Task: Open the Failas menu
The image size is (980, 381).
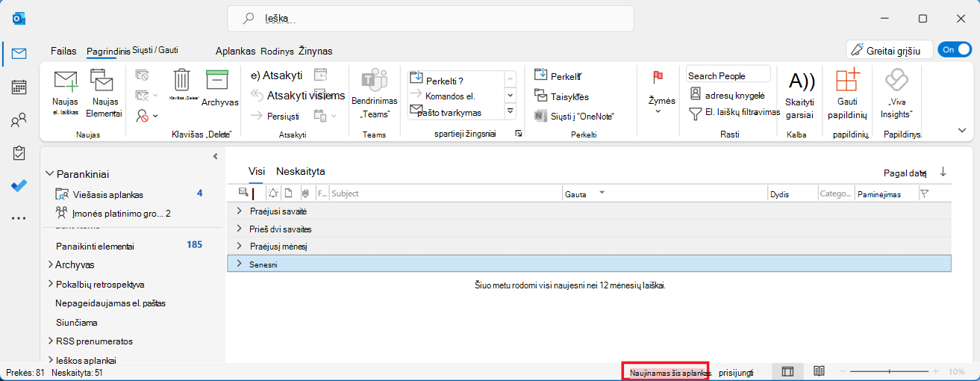Action: [63, 51]
